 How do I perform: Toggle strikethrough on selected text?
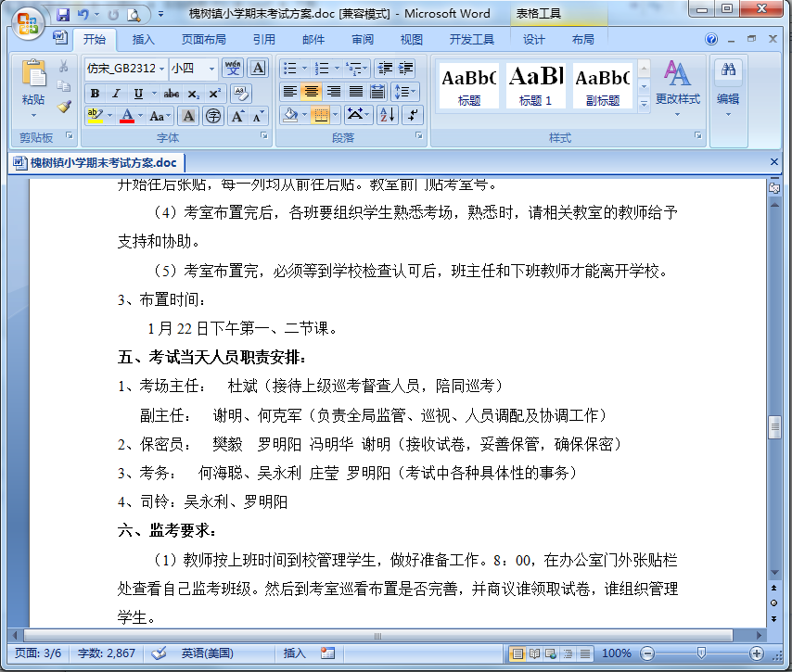coord(172,93)
